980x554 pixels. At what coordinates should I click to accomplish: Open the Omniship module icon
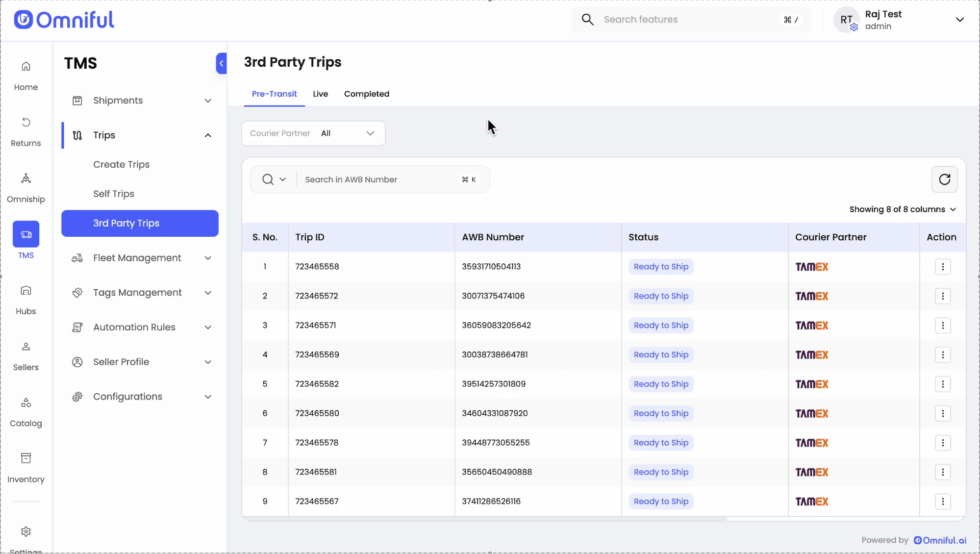(x=26, y=179)
